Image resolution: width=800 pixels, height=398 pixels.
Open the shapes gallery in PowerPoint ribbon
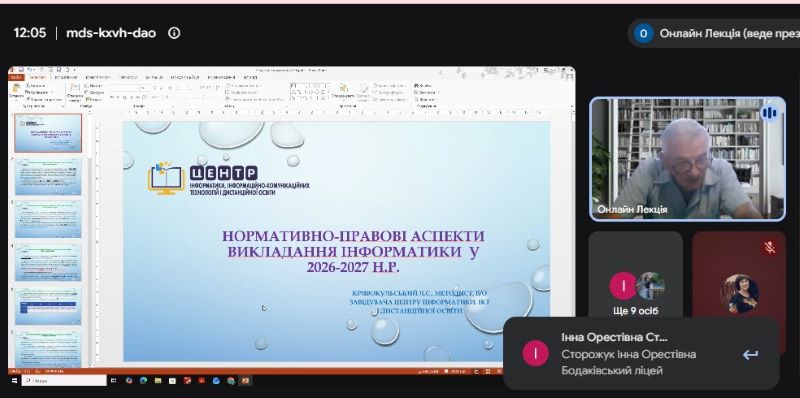coord(310,92)
